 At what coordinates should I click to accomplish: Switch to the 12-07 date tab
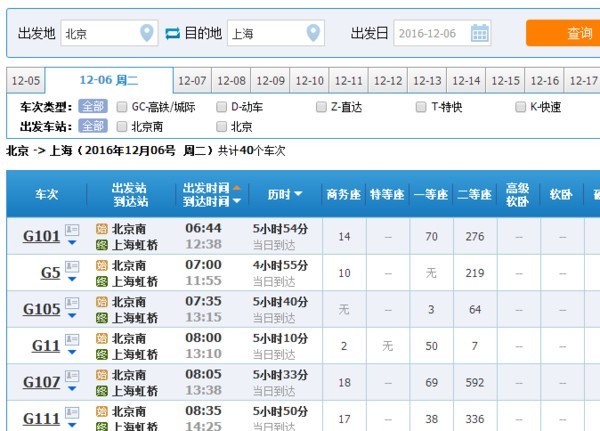(192, 81)
